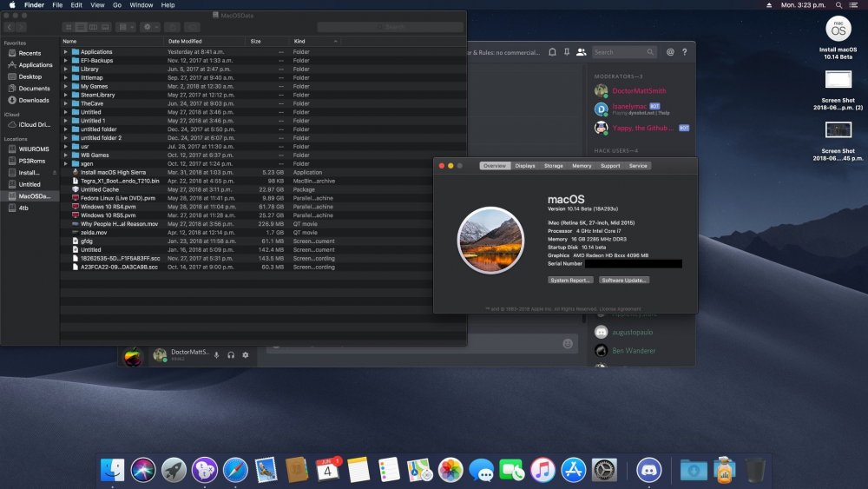Select Memory tab in About This Mac

click(582, 166)
